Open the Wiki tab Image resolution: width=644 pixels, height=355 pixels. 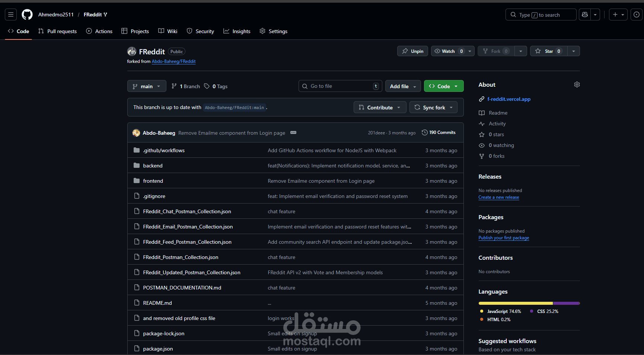point(168,31)
